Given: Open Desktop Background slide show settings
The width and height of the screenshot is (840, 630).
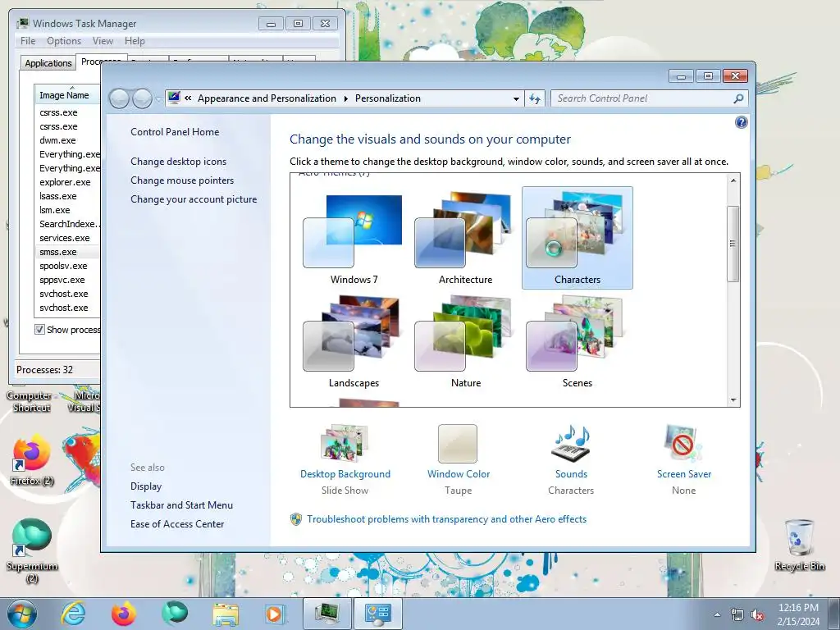Looking at the screenshot, I should [x=345, y=444].
